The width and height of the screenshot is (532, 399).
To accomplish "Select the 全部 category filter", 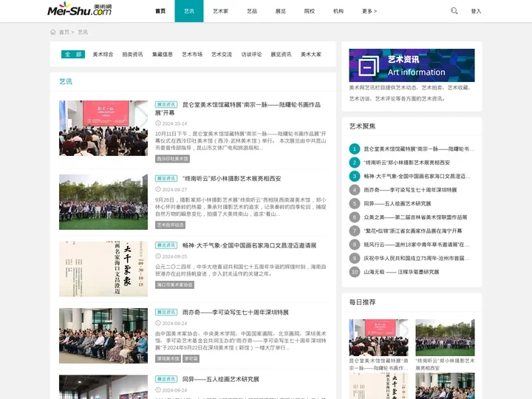I will 73,54.
